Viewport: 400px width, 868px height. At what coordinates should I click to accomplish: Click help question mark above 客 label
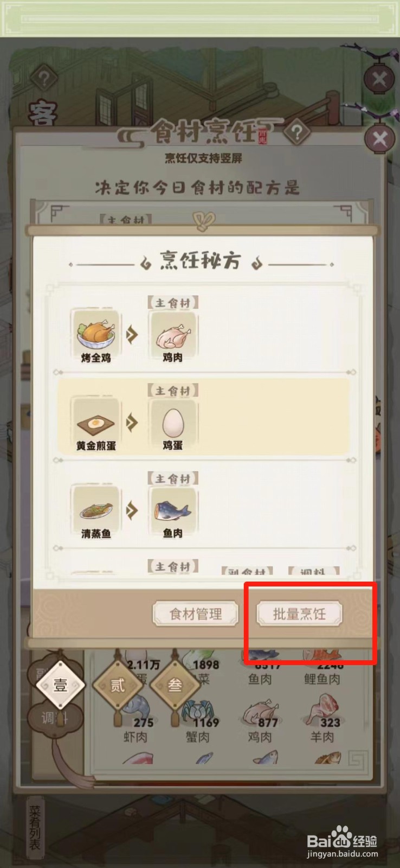(x=44, y=78)
